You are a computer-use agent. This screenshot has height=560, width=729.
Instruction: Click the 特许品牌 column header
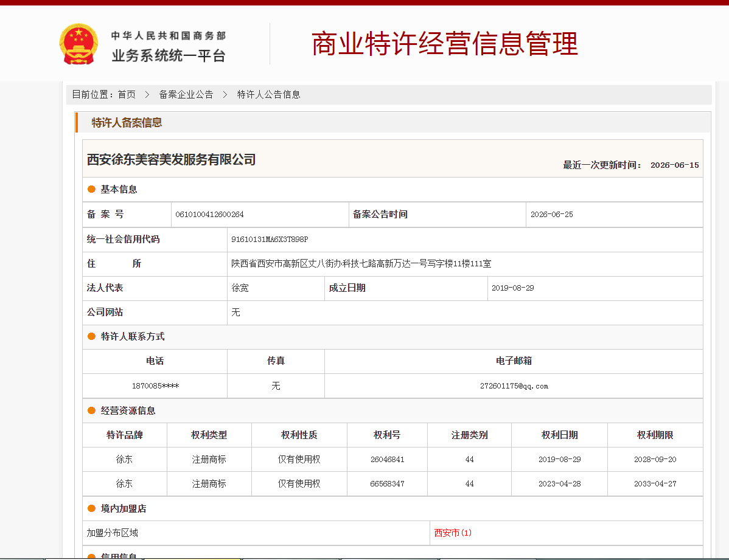tap(125, 435)
